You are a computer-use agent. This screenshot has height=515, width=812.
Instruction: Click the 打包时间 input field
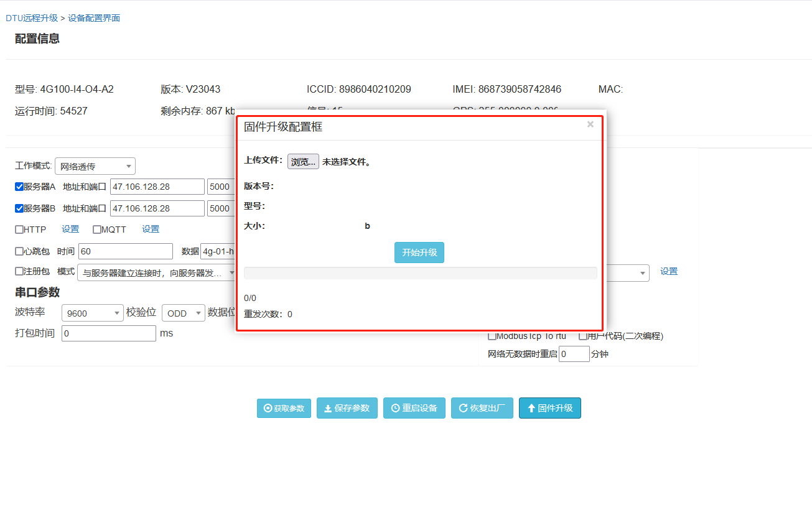[x=108, y=333]
